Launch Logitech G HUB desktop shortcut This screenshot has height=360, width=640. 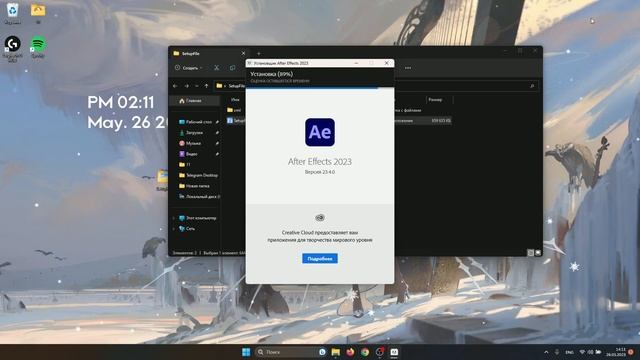pos(13,49)
